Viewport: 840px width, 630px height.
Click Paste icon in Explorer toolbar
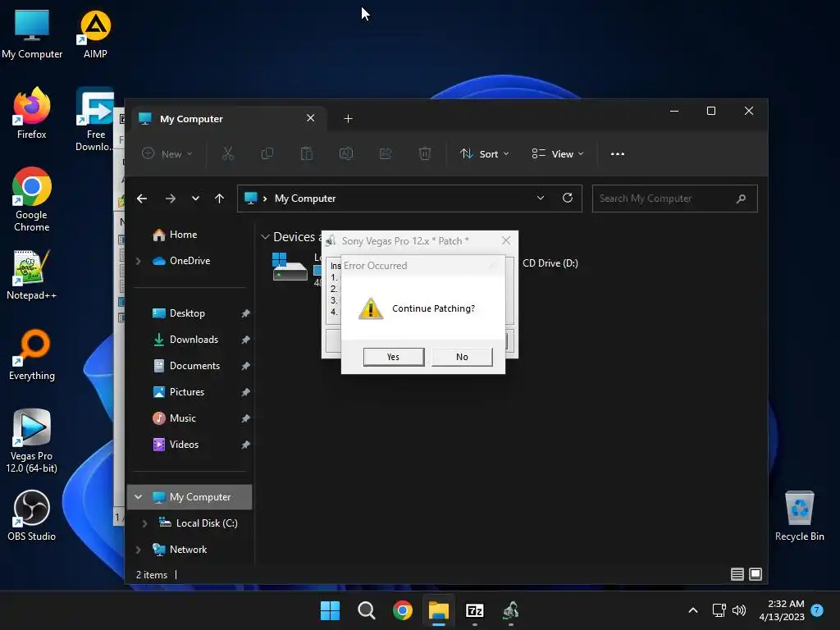307,153
